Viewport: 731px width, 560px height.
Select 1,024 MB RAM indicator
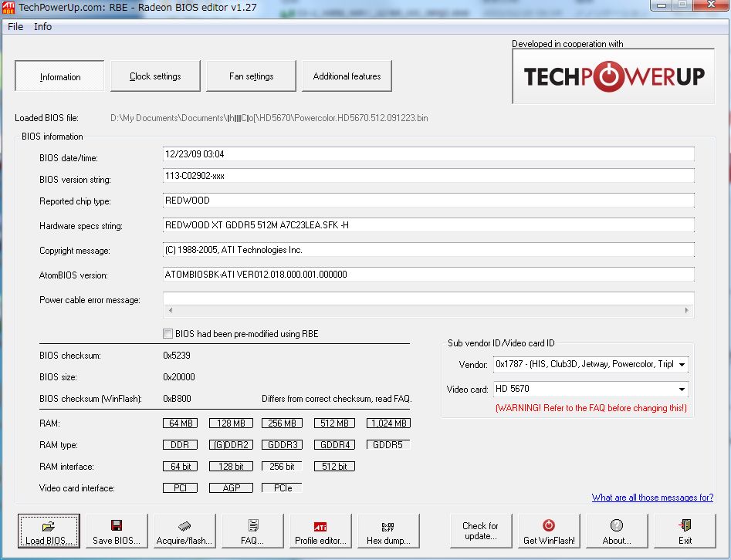(x=388, y=423)
